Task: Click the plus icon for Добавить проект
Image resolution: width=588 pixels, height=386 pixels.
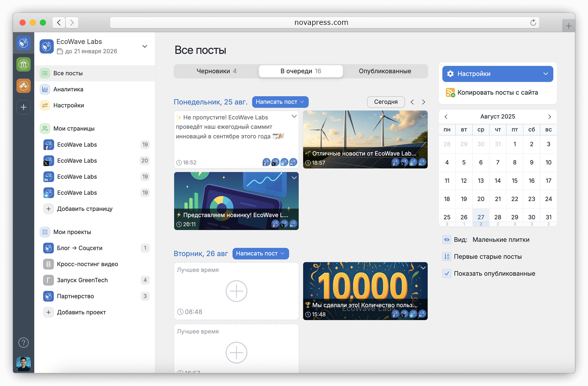Action: click(48, 312)
